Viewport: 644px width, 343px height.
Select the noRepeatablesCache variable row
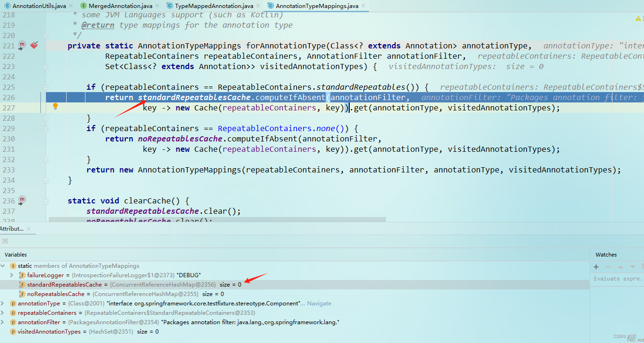pos(295,294)
